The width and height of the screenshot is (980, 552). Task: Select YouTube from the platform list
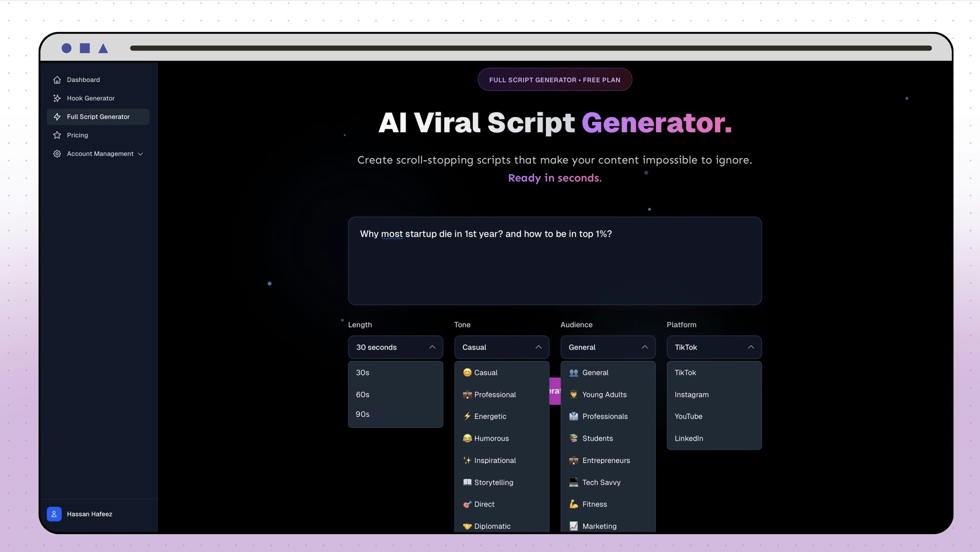point(688,416)
